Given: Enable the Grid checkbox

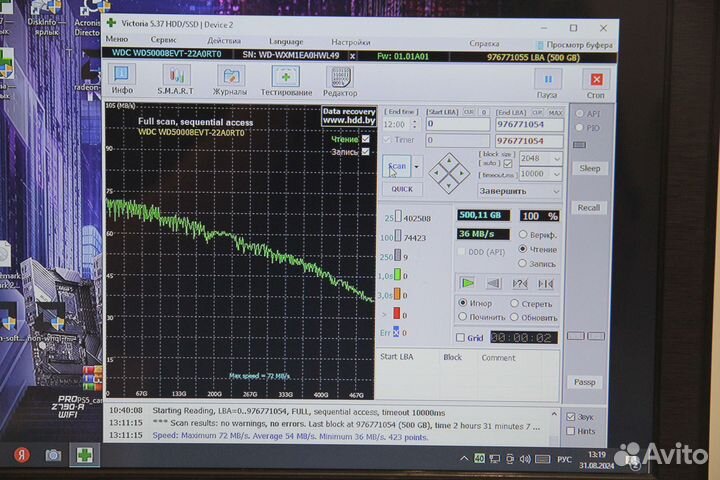Looking at the screenshot, I should coord(460,338).
